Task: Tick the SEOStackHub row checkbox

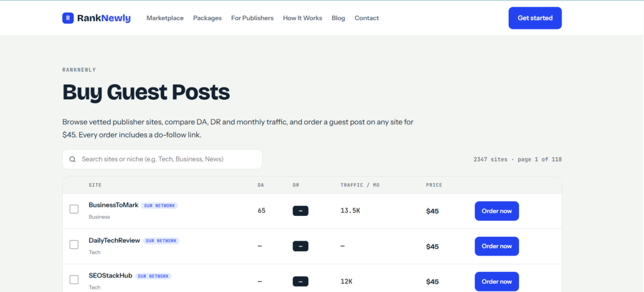Action: pyautogui.click(x=74, y=279)
